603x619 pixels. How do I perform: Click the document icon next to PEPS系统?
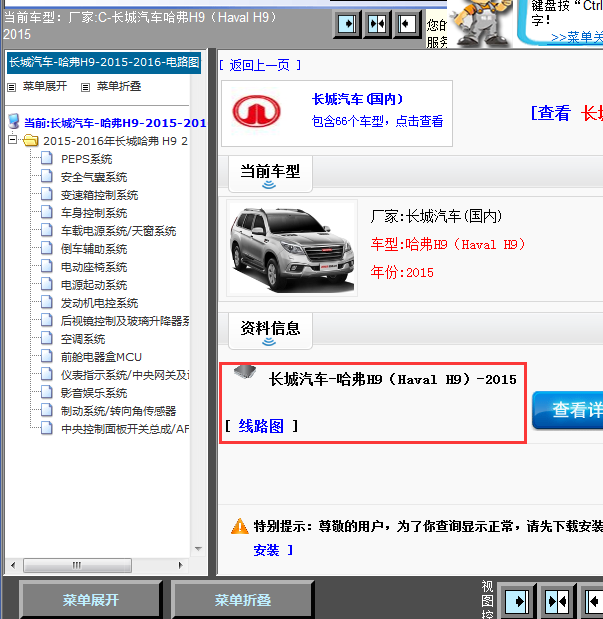47,158
